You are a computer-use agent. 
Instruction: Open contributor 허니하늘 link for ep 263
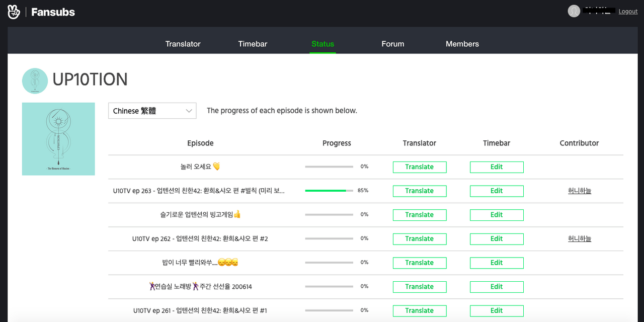point(580,191)
